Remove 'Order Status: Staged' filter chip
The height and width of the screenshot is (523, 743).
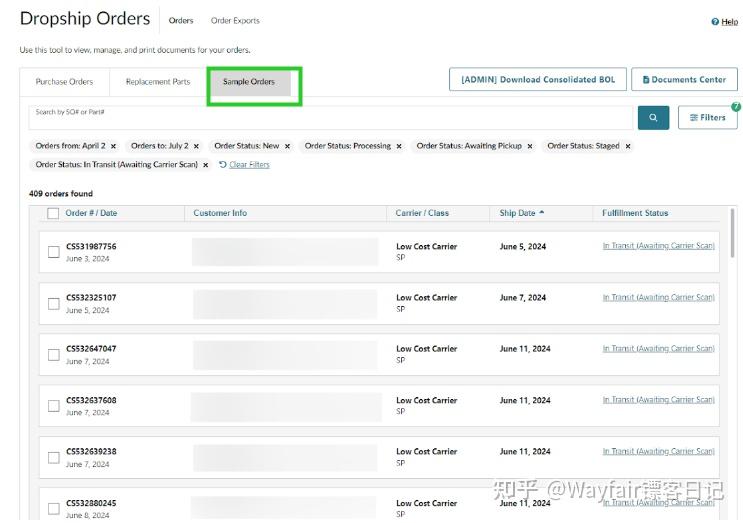pyautogui.click(x=628, y=146)
